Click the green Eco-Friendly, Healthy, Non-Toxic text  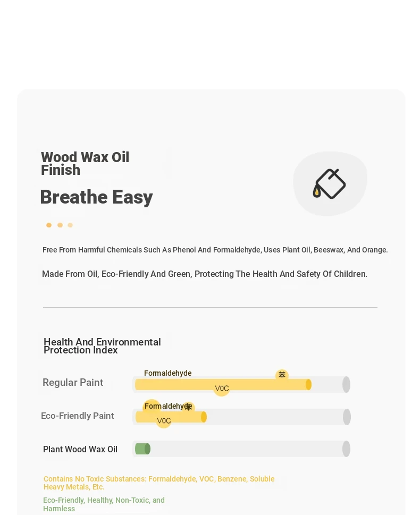(104, 504)
